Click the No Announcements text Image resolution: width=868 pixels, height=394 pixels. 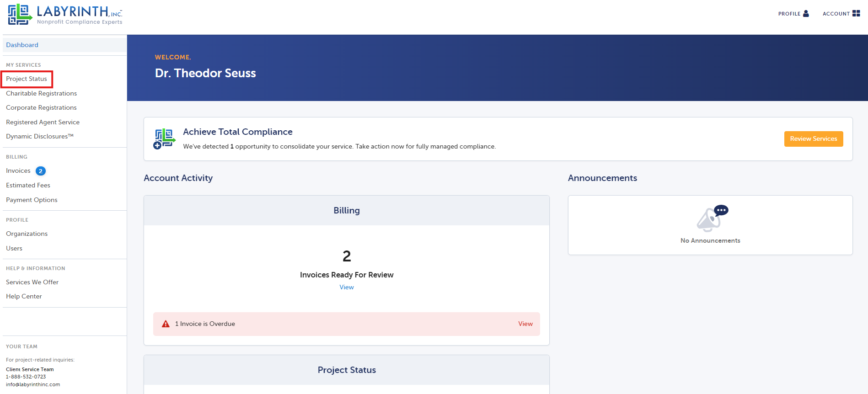[x=710, y=240]
